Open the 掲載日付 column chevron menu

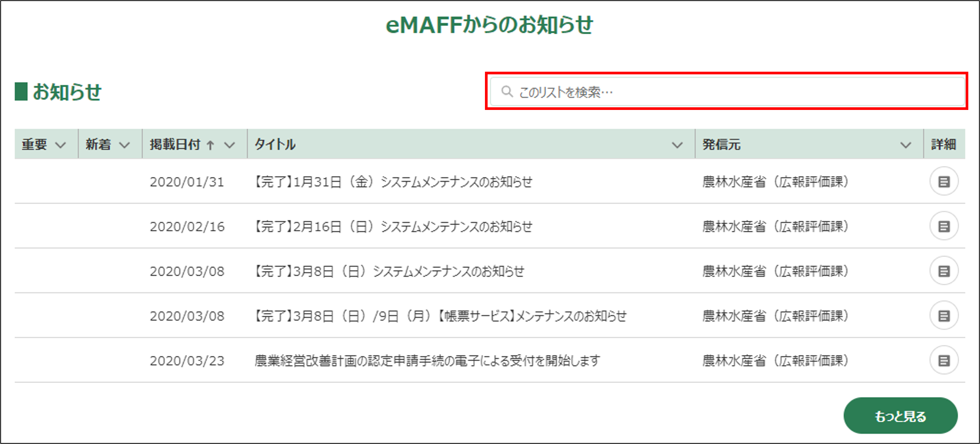[229, 145]
